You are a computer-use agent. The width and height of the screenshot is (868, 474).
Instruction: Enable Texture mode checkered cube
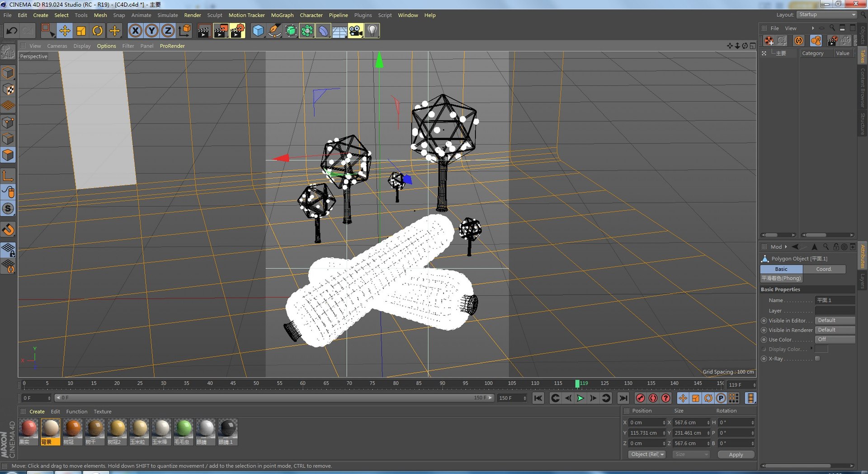tap(8, 89)
